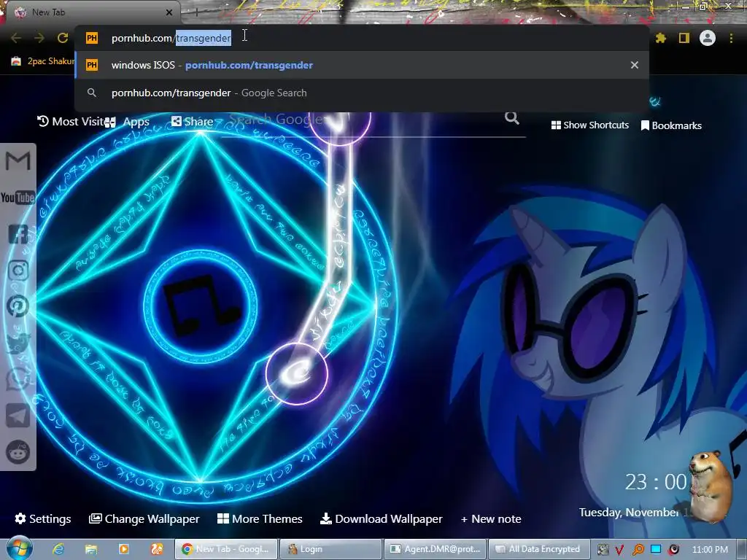Click the magnifier icon in the Google search box

tap(511, 117)
